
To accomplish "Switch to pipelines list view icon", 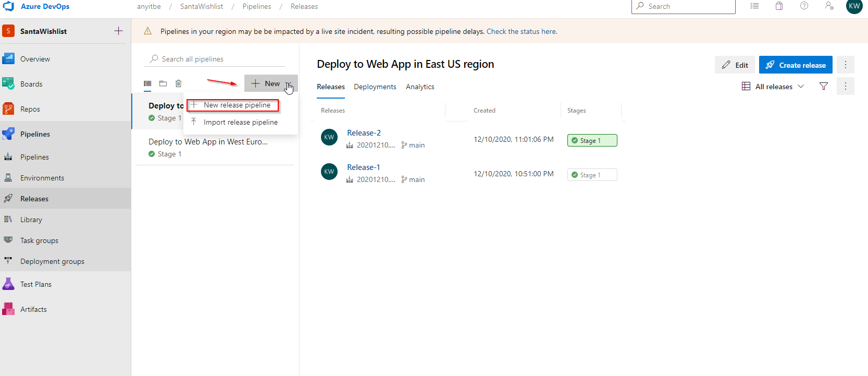I will point(148,83).
